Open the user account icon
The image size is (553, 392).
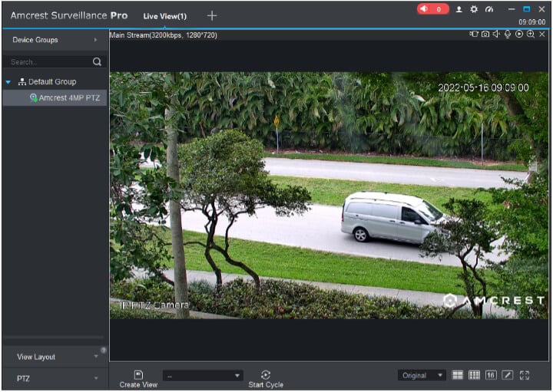coord(459,9)
